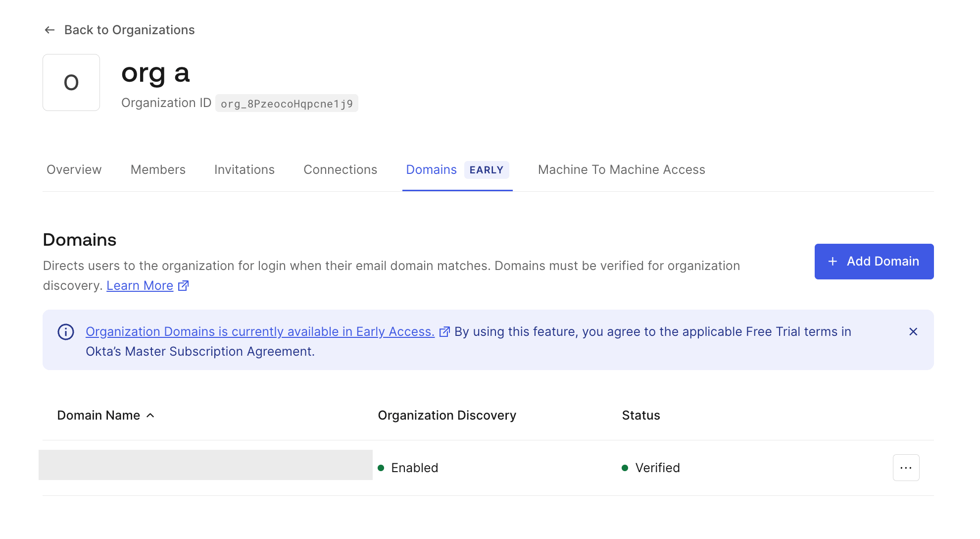Click the plus icon inside Add Domain button
980x539 pixels.
(x=832, y=261)
